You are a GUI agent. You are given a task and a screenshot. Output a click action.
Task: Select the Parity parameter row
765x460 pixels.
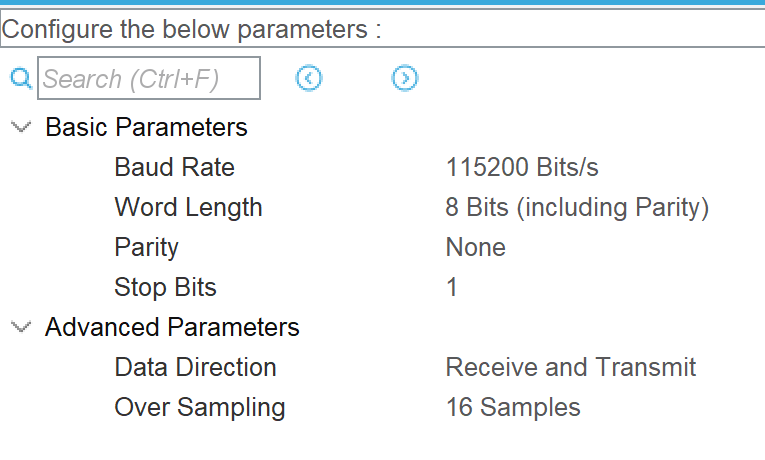(146, 247)
